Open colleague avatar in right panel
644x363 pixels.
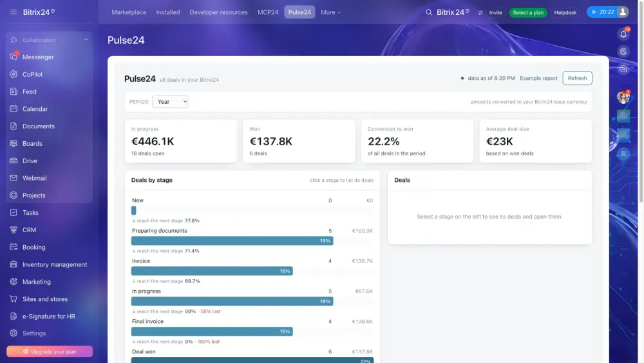tap(623, 97)
